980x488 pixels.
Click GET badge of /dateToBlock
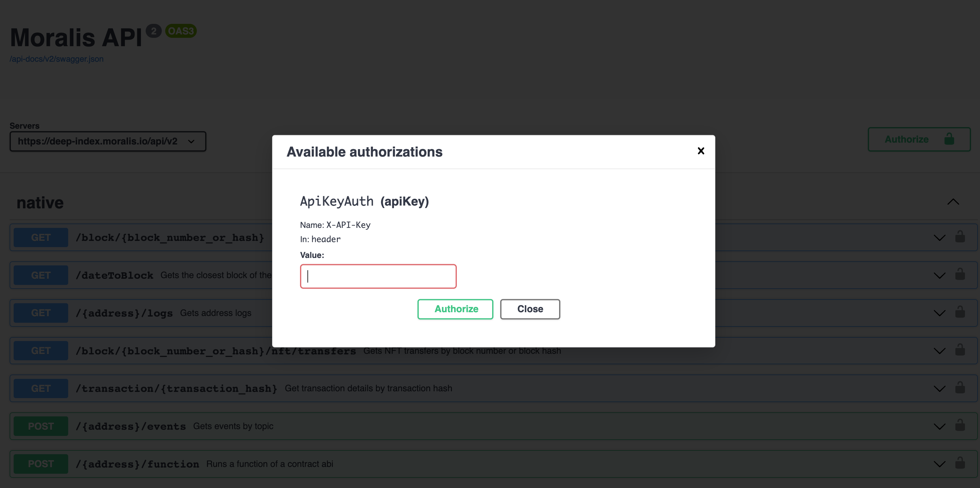(x=41, y=275)
